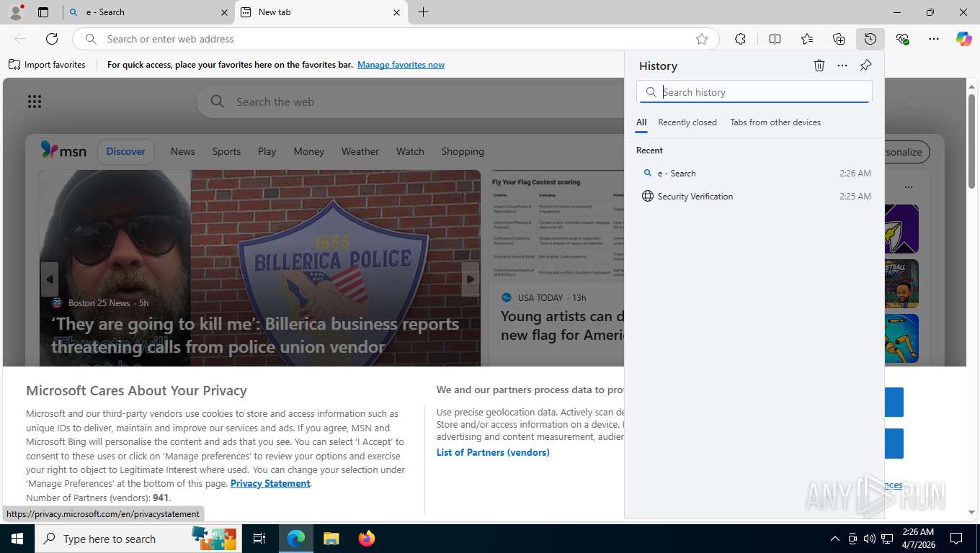Click the Search history field
Image resolution: width=980 pixels, height=553 pixels.
point(754,91)
